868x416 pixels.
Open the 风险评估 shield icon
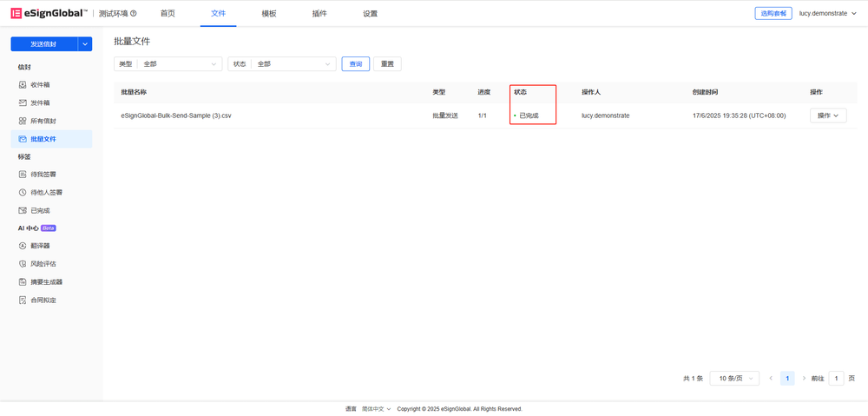[x=23, y=264]
